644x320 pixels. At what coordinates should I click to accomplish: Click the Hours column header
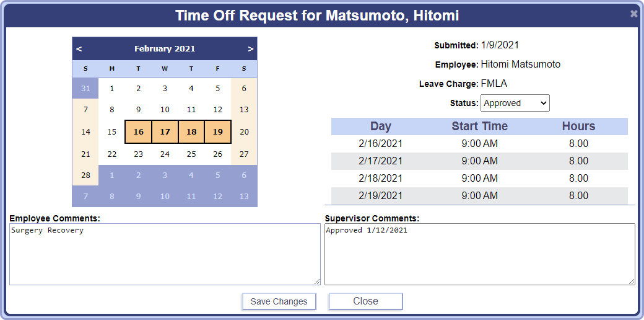pyautogui.click(x=578, y=127)
